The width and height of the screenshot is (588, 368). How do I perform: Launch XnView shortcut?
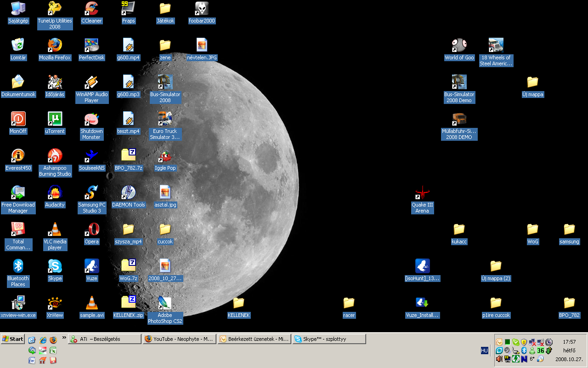pyautogui.click(x=55, y=307)
